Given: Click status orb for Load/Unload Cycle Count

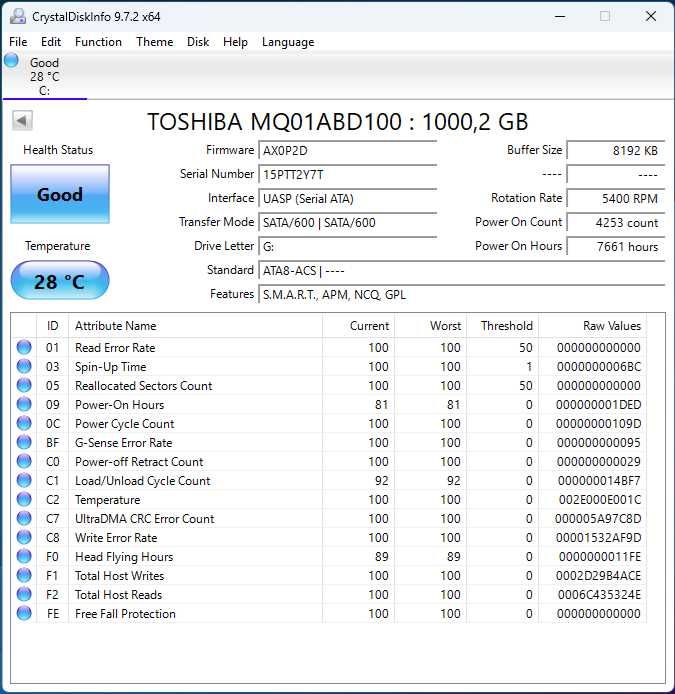Looking at the screenshot, I should (x=24, y=481).
